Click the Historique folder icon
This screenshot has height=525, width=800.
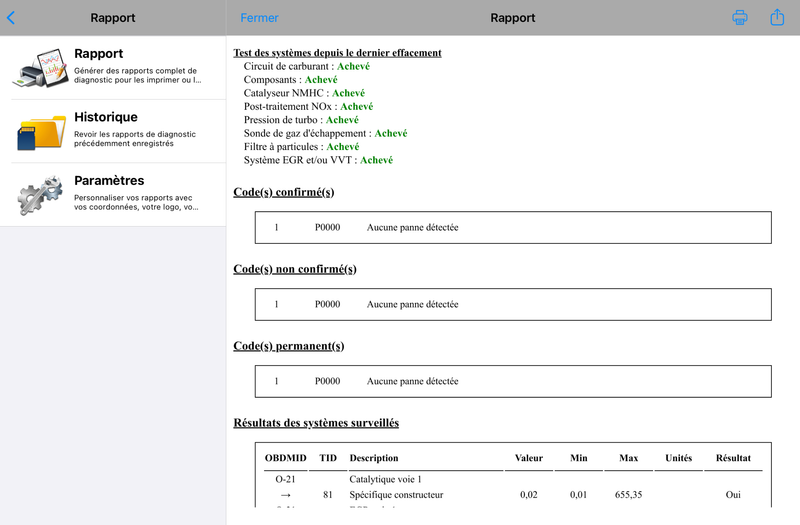41,131
